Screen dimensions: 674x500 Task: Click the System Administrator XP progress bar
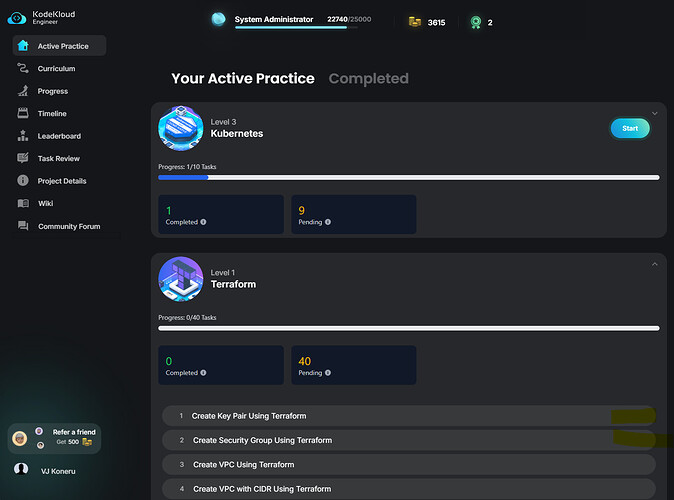pyautogui.click(x=296, y=28)
